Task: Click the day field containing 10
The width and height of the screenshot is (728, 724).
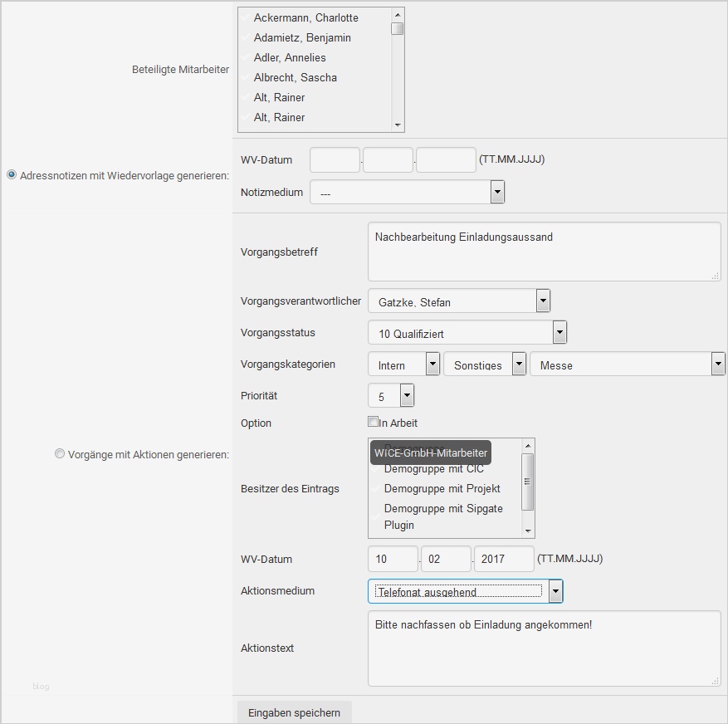Action: click(x=393, y=559)
